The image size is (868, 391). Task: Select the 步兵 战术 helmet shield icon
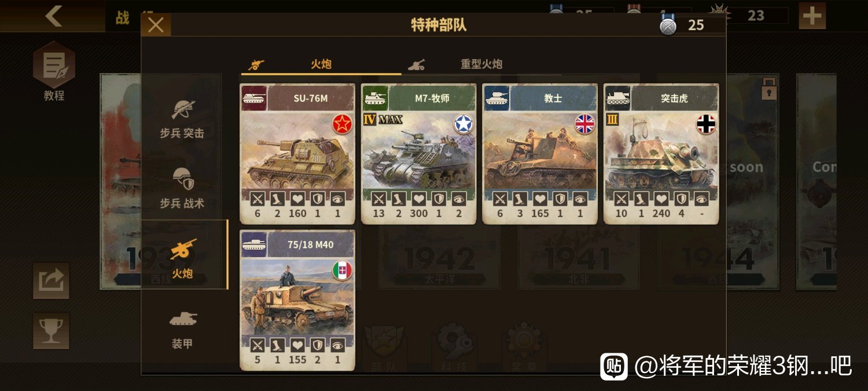pos(183,179)
